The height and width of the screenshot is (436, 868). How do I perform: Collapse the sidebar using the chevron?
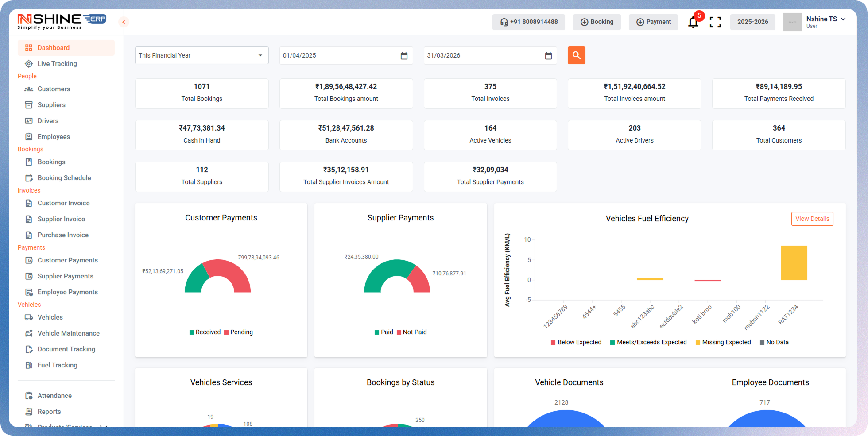[x=123, y=22]
